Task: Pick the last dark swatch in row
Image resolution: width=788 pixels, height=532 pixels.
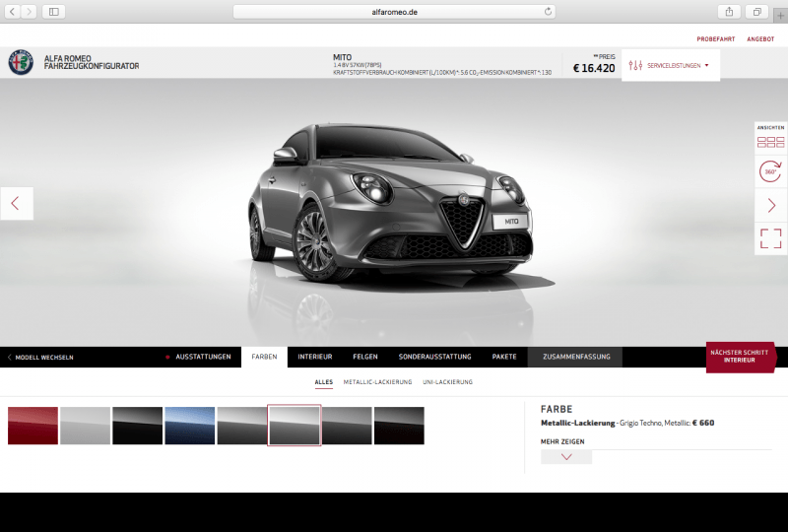Action: point(399,426)
